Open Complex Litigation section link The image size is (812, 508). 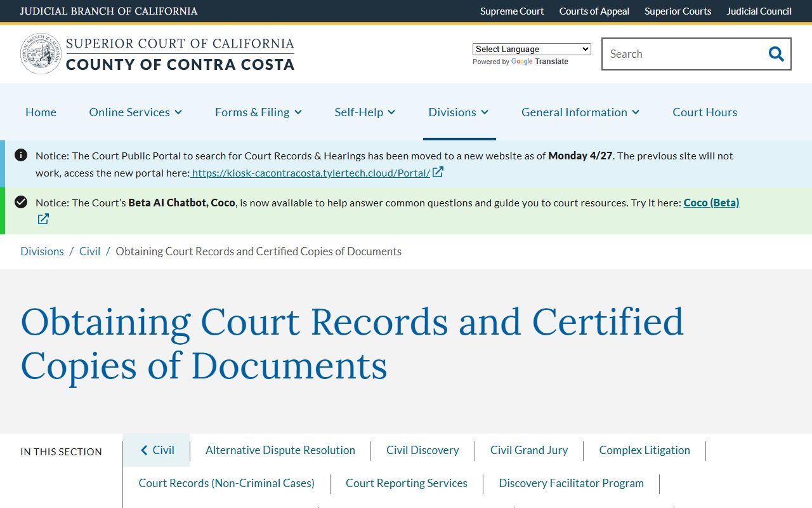645,450
